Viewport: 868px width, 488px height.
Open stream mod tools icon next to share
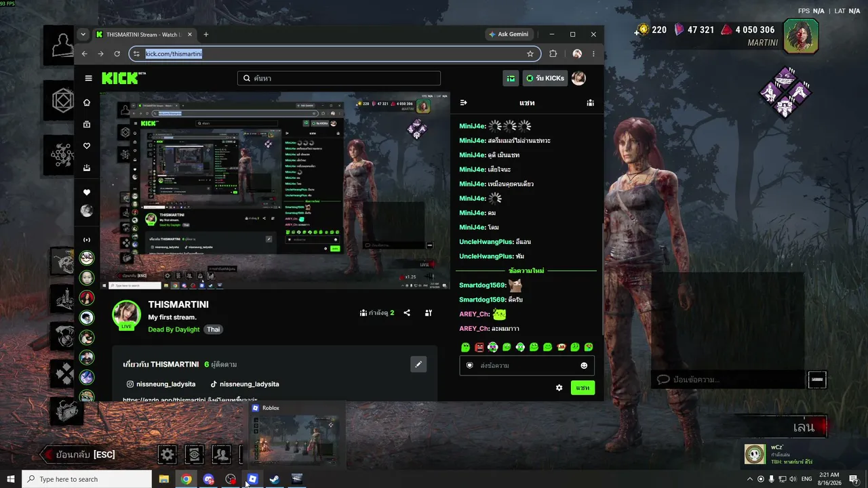click(429, 312)
